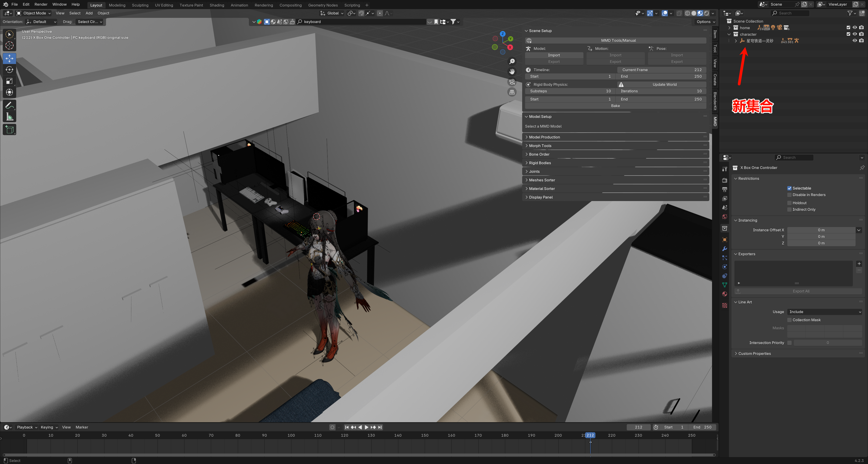Image resolution: width=868 pixels, height=464 pixels.
Task: Select the Measure ruler tool
Action: (9, 117)
